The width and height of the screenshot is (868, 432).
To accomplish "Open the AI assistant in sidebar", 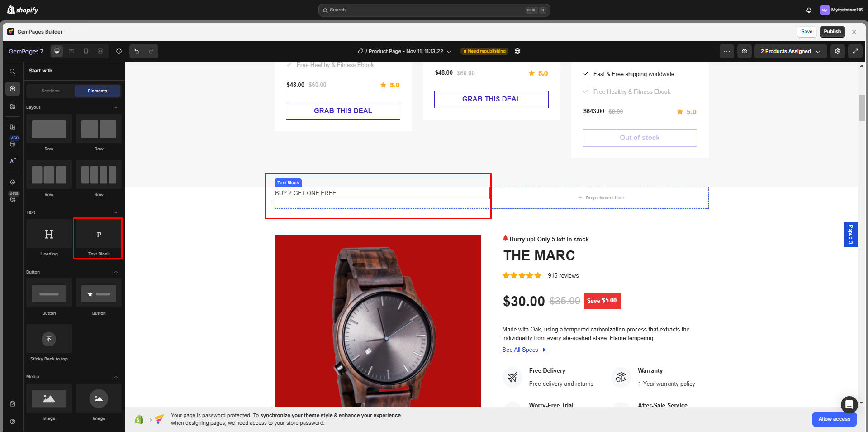I will [x=13, y=161].
